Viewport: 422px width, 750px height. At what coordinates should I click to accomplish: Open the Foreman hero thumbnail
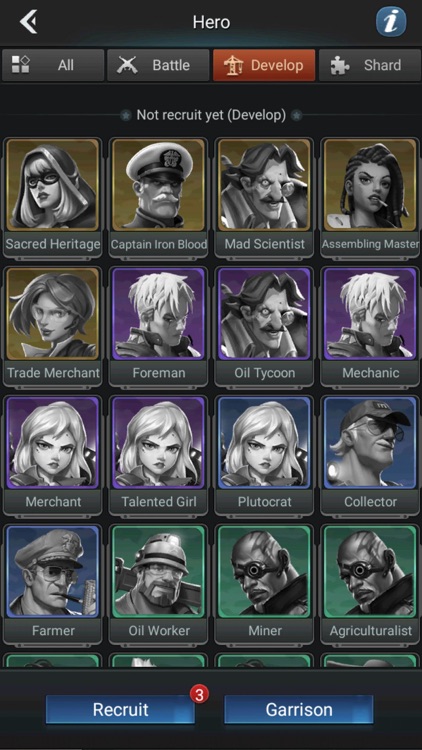158,313
